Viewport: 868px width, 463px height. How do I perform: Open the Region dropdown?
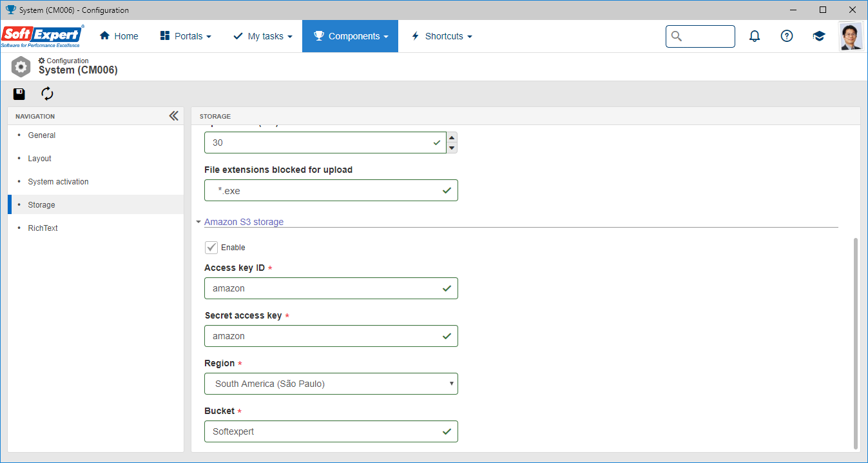[x=331, y=384]
